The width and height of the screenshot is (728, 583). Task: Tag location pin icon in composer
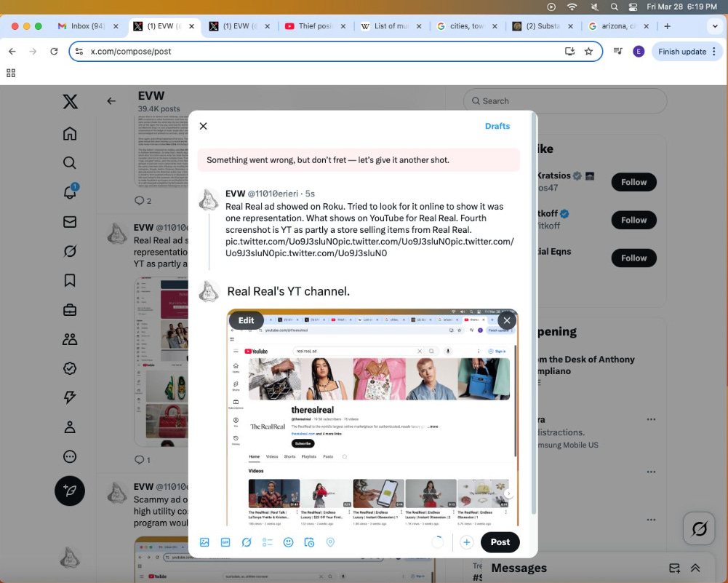(x=330, y=542)
